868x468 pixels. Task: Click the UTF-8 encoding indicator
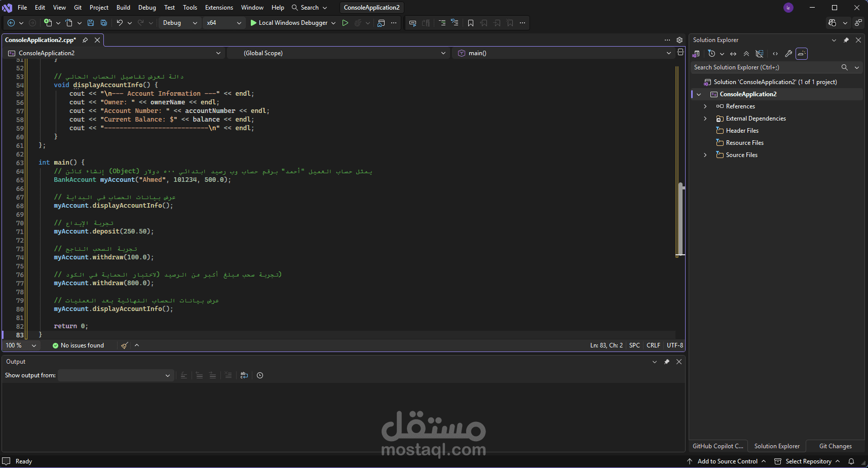click(x=674, y=345)
